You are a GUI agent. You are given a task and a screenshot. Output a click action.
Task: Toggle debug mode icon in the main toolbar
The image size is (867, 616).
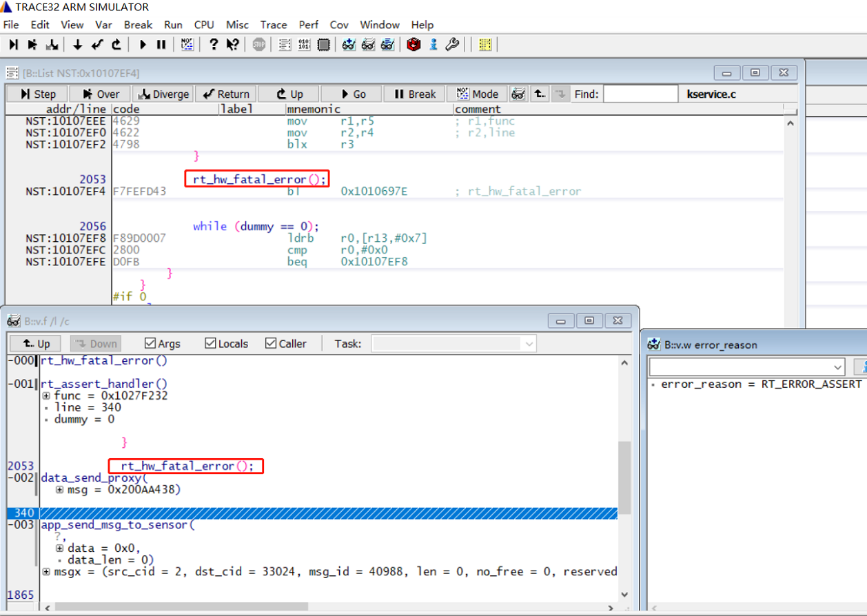[187, 45]
